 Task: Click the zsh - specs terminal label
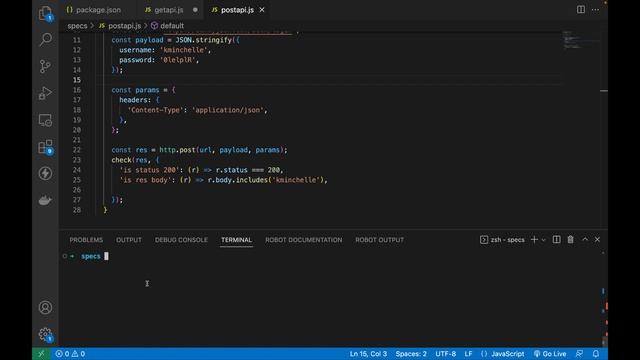(x=502, y=240)
